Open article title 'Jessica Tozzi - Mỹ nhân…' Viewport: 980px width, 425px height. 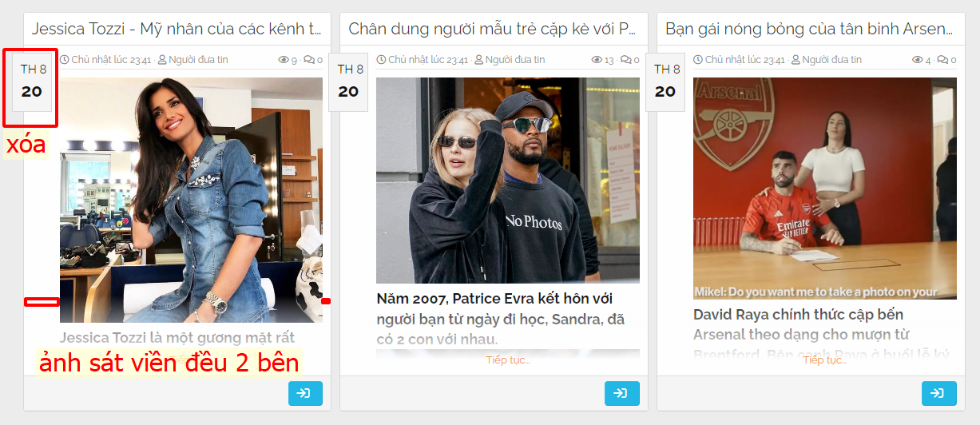click(177, 30)
